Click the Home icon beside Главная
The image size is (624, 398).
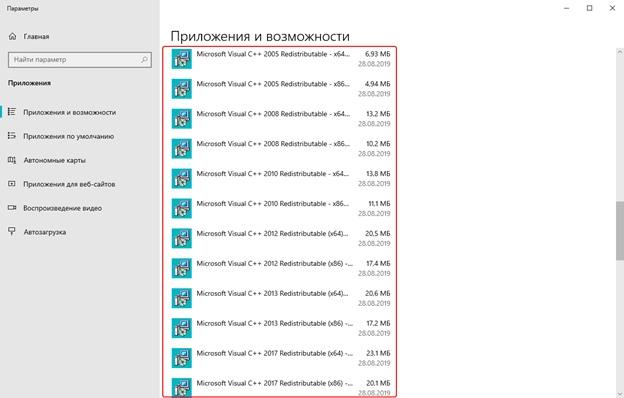(12, 36)
